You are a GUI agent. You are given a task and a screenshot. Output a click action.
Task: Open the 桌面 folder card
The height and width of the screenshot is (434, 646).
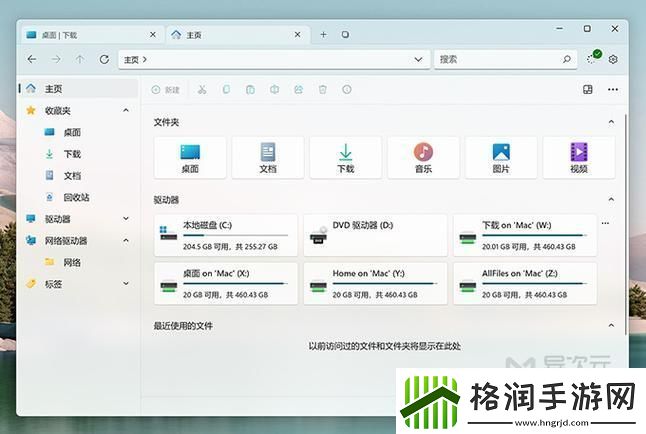190,158
